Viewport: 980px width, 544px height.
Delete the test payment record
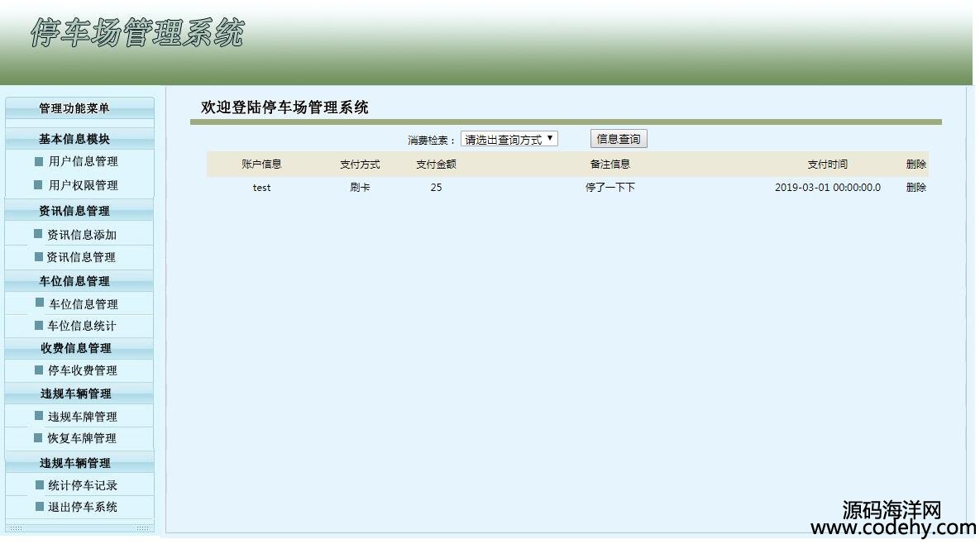coord(915,188)
